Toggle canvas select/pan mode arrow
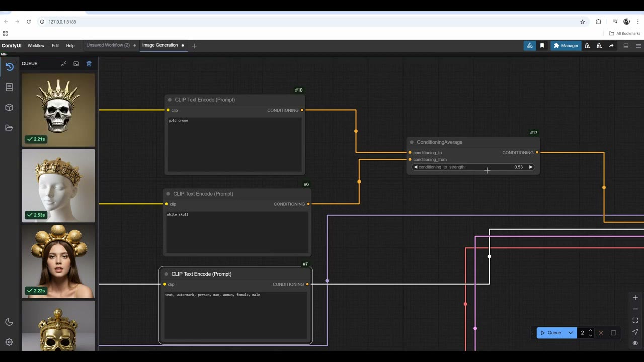The width and height of the screenshot is (644, 362). 635,332
